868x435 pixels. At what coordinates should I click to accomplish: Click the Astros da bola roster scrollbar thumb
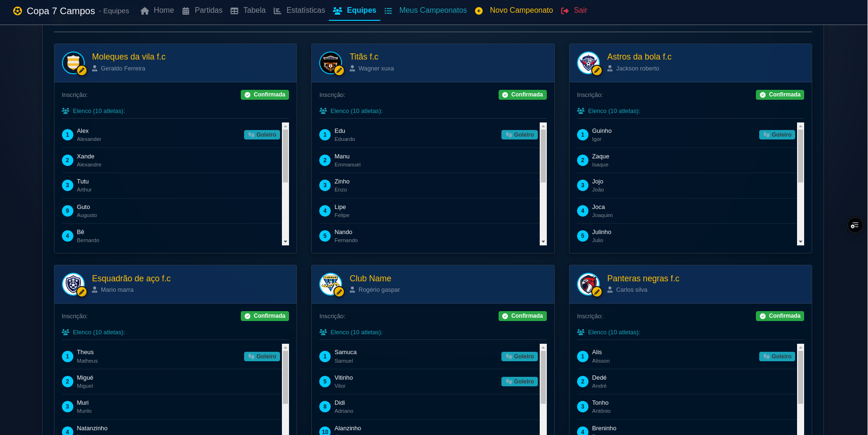(800, 156)
